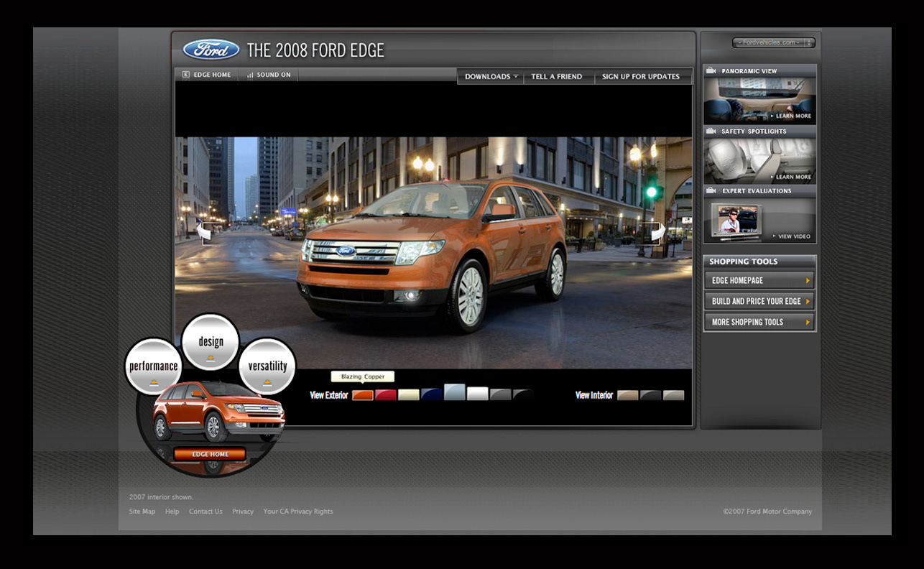
Task: Click the Shopping Tools heading
Action: 744,262
